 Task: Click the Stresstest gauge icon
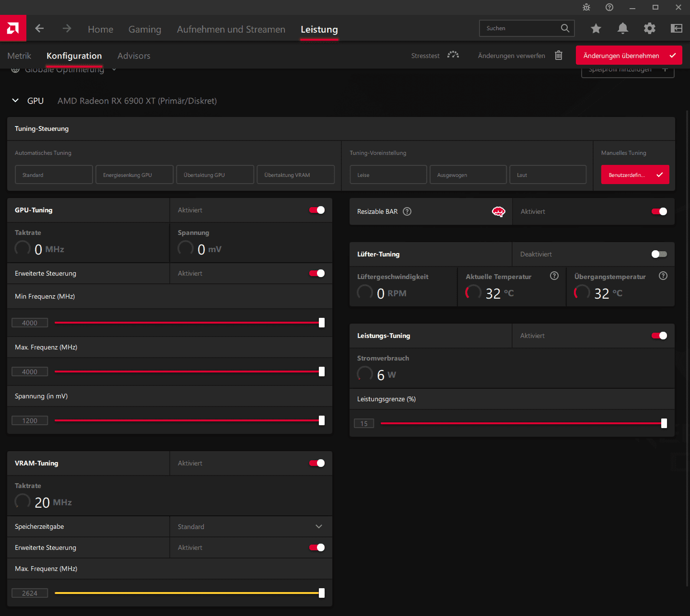(x=453, y=55)
